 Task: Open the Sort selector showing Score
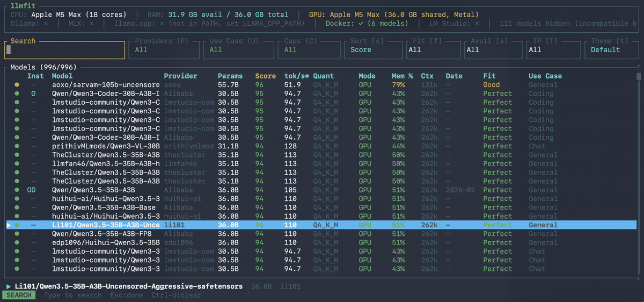click(x=372, y=49)
